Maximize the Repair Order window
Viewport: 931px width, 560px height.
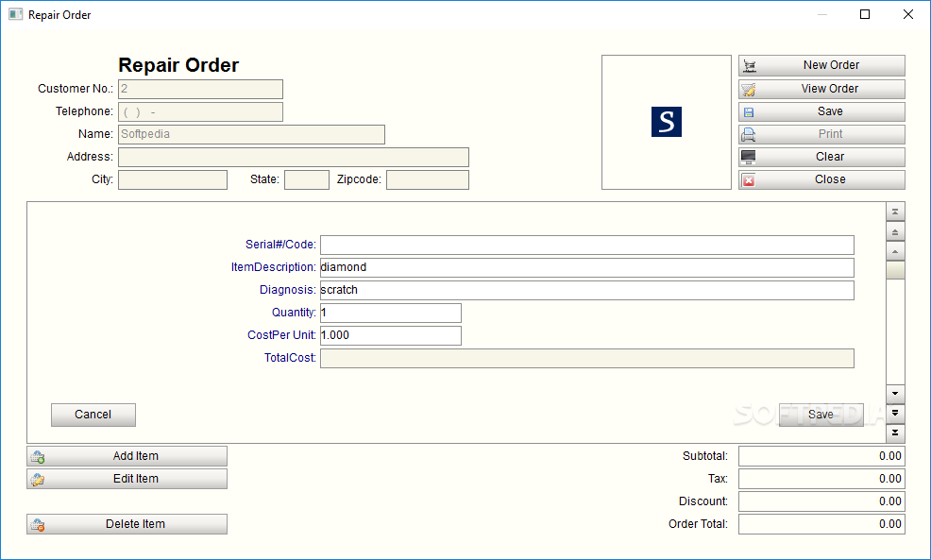tap(865, 14)
